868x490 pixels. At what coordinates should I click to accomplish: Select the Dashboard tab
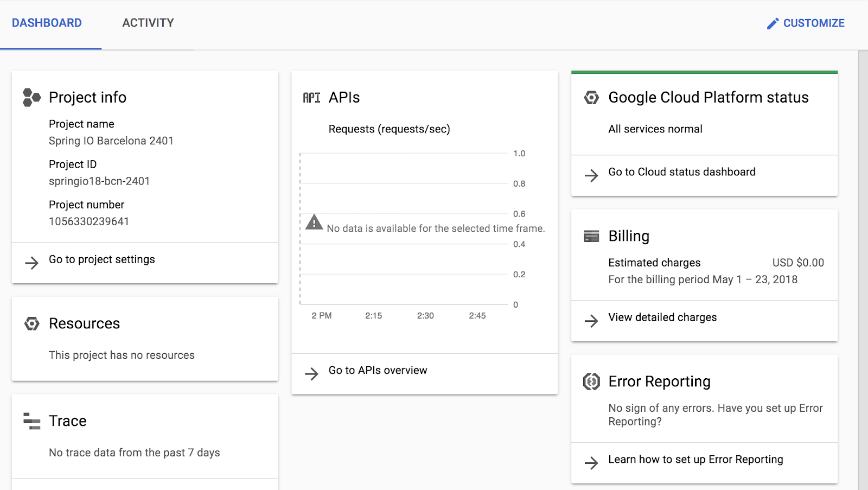click(47, 23)
